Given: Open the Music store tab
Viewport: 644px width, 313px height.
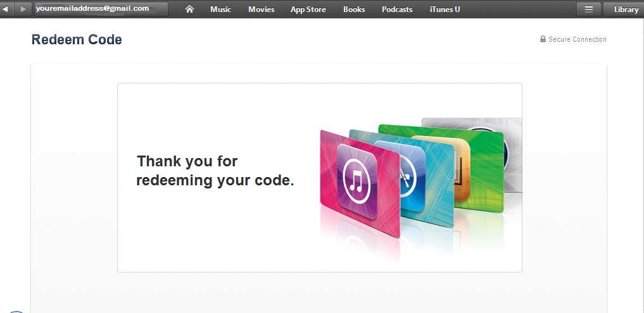Looking at the screenshot, I should [220, 9].
